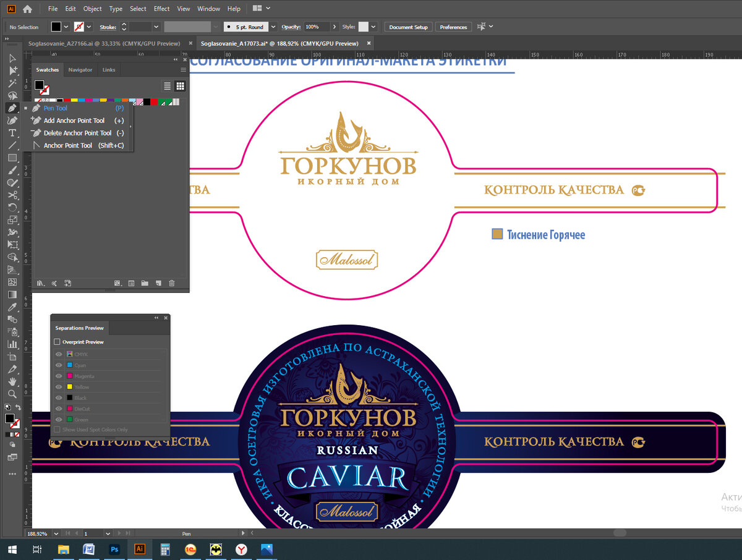
Task: Click the Preferences button
Action: point(454,27)
